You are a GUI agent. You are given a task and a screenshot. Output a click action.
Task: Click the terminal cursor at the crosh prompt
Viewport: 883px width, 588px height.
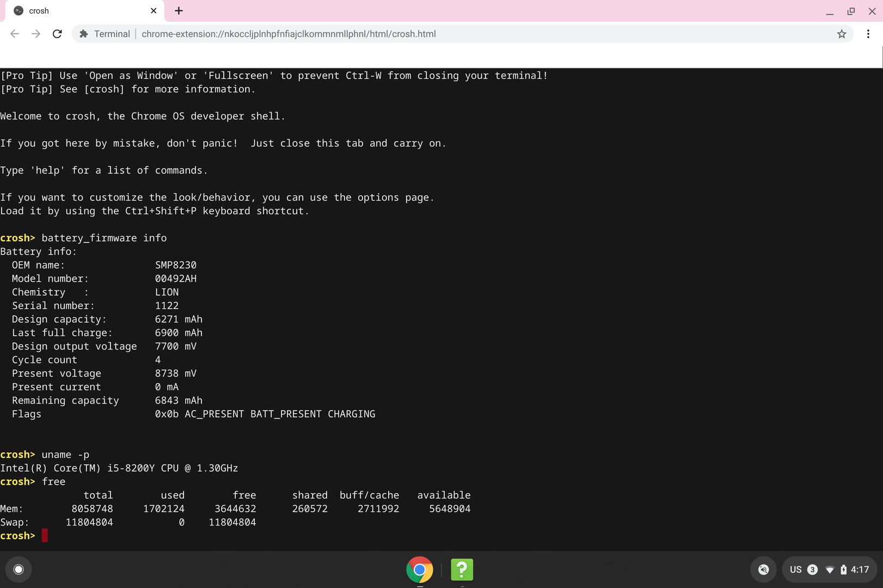(x=45, y=536)
